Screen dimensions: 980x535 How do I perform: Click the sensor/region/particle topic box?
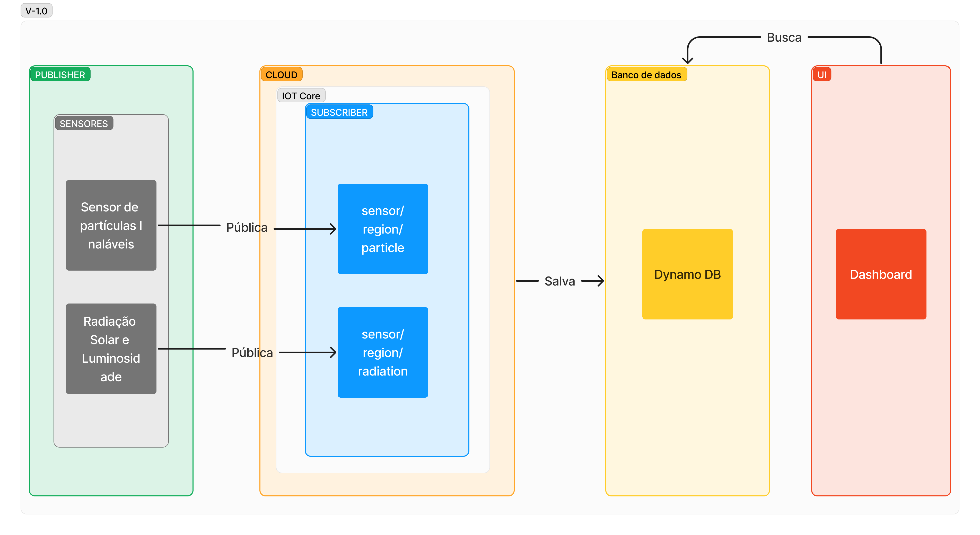(x=383, y=229)
